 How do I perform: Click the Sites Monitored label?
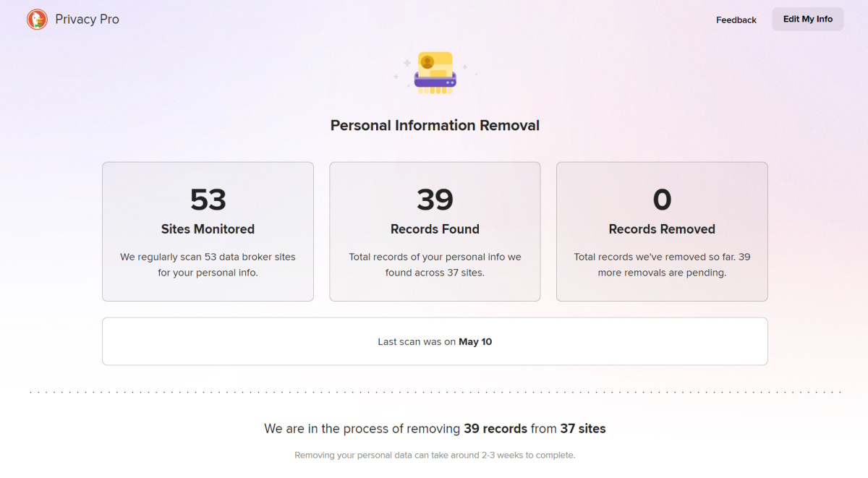point(208,229)
